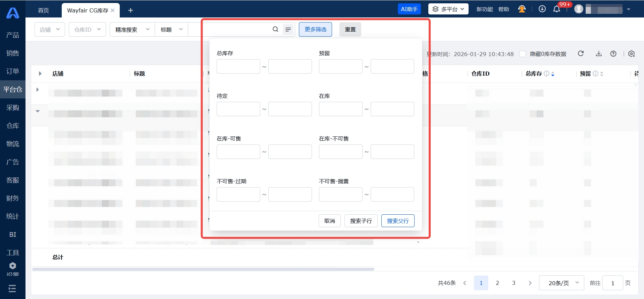The height and width of the screenshot is (299, 644).
Task: Open the notification bell
Action: click(x=556, y=9)
